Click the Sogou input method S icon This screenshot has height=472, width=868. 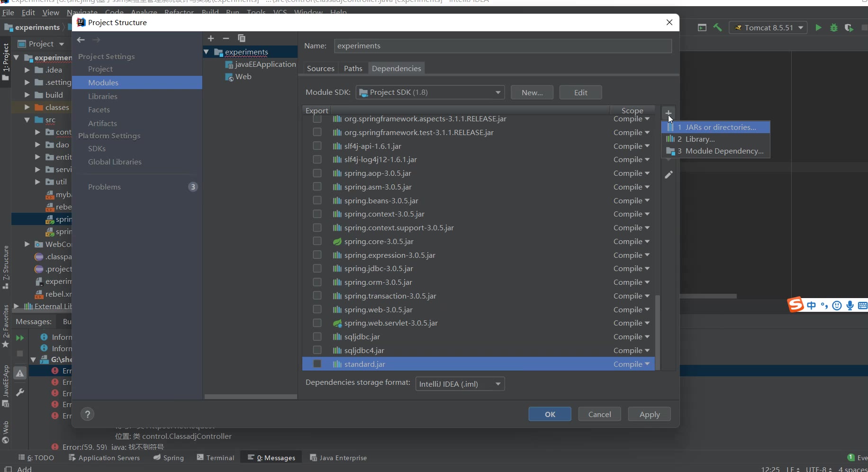pyautogui.click(x=796, y=305)
